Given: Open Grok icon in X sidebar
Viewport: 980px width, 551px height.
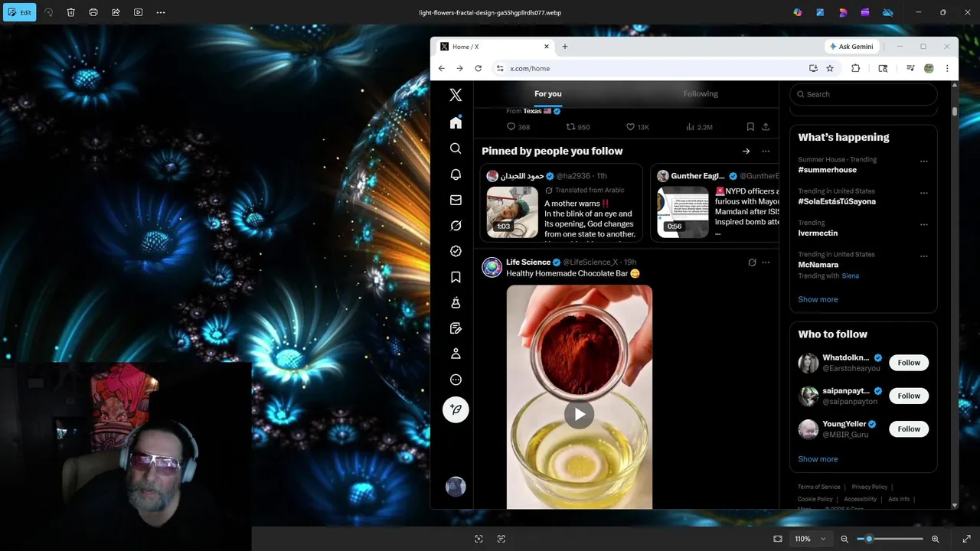Looking at the screenshot, I should (456, 226).
